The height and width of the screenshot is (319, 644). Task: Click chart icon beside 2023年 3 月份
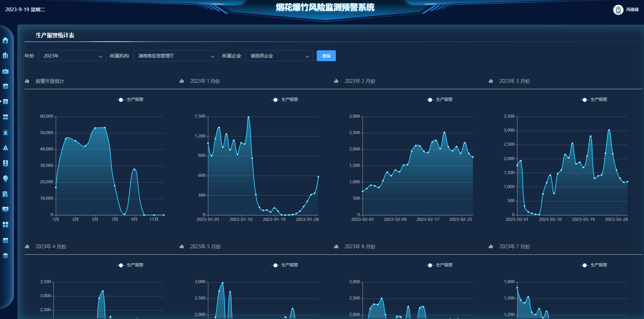491,81
